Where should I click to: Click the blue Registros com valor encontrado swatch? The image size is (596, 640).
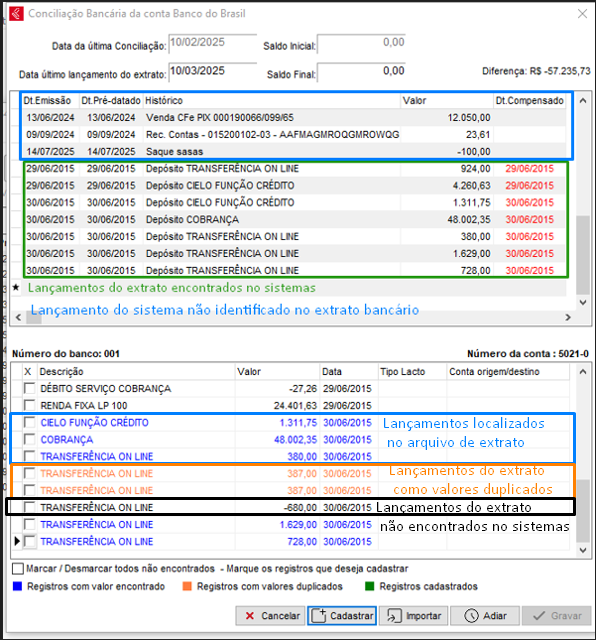17,586
